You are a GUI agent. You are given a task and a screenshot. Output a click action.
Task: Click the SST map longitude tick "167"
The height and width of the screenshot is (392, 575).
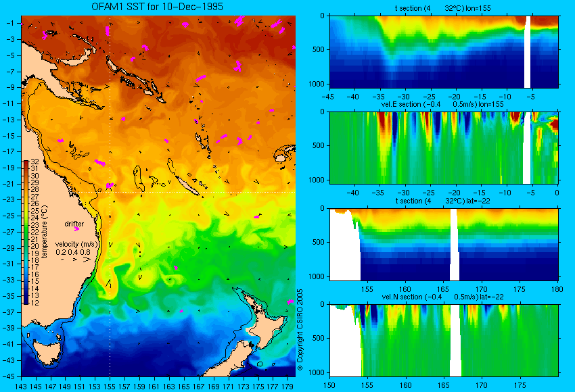point(198,386)
